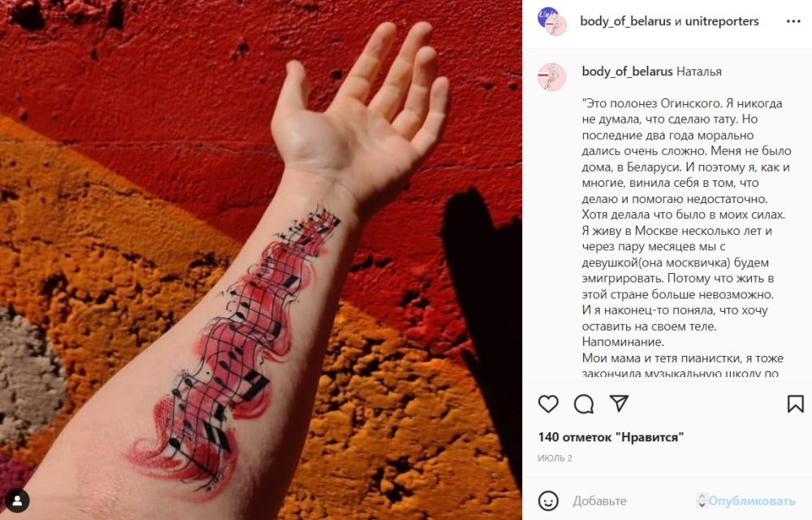Open the post date ИЮЛЬ 2
812x520 pixels.
click(x=555, y=458)
